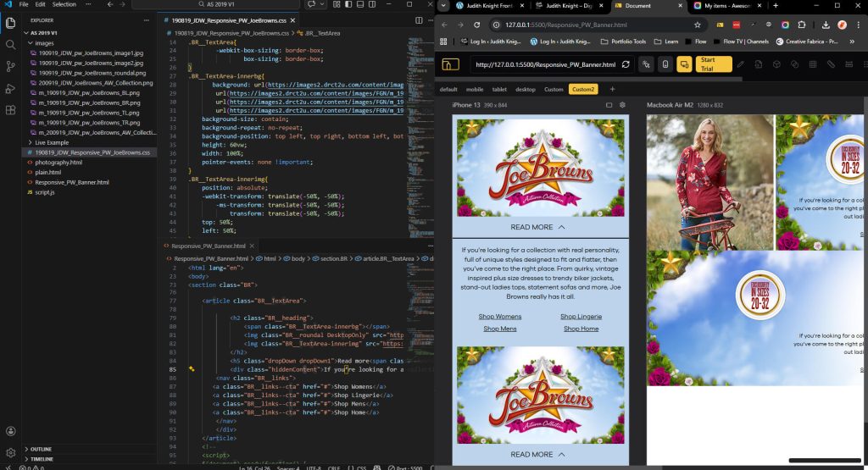Open the Search view in activity bar
Viewport: 868px width, 470px height.
tap(10, 44)
